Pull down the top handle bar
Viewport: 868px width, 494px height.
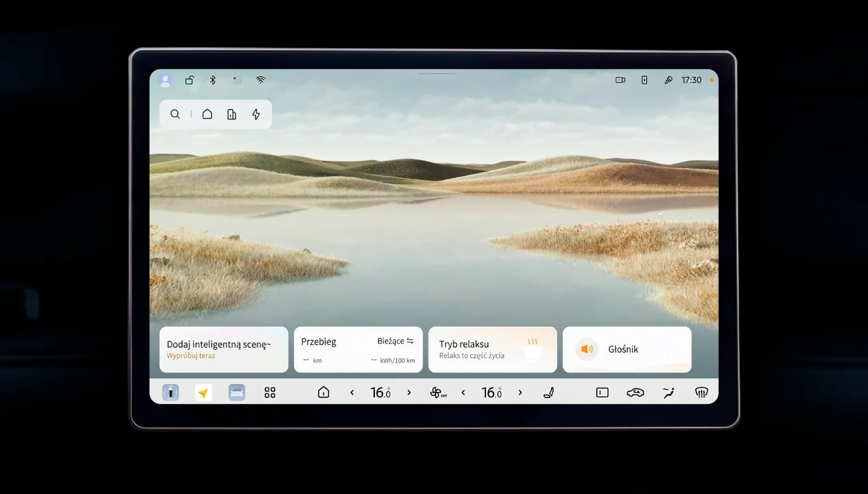[436, 73]
